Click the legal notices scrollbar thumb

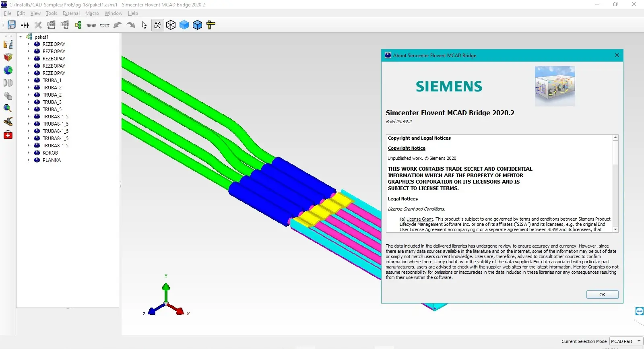pos(615,153)
